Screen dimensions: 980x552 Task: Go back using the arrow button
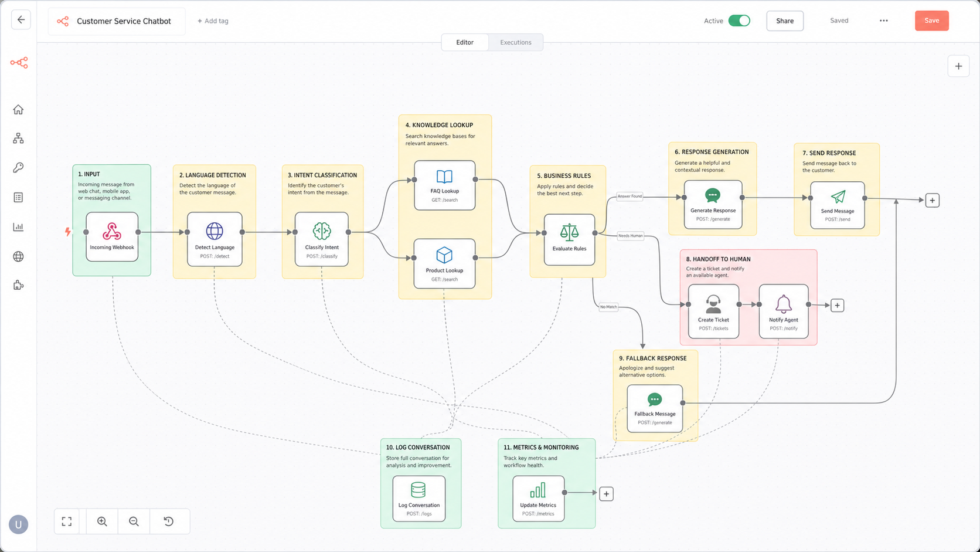pos(21,20)
